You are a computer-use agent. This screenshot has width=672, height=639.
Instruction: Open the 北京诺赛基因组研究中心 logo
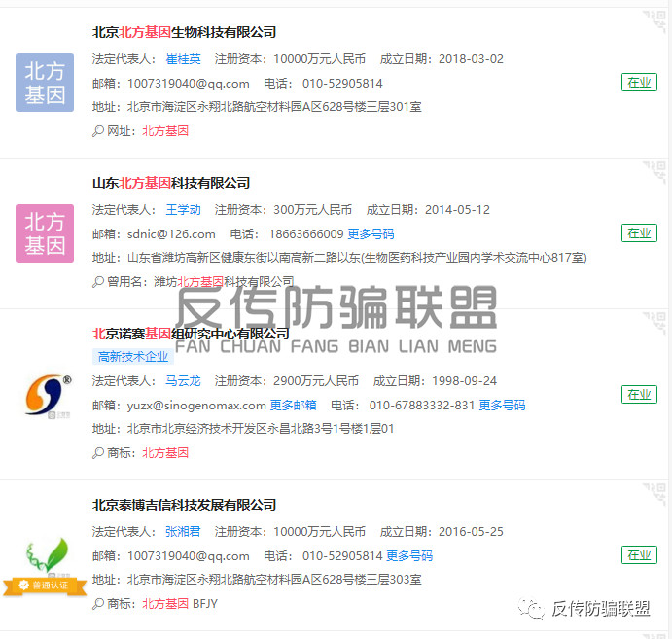point(48,396)
